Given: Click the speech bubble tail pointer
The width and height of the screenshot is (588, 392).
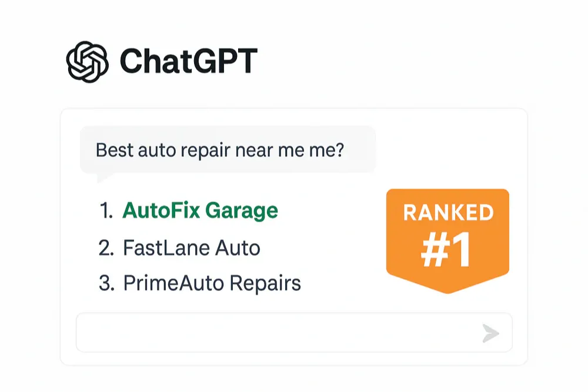Looking at the screenshot, I should 103,177.
